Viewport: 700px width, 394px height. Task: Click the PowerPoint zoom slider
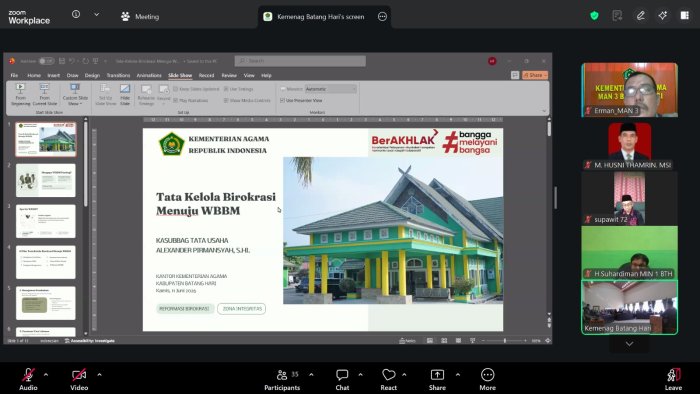click(504, 340)
